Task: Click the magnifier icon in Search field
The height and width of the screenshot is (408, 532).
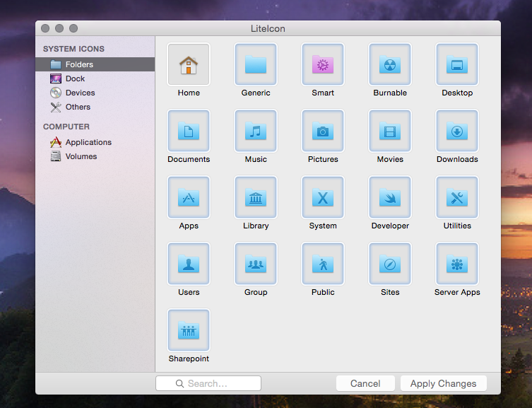Action: [179, 383]
